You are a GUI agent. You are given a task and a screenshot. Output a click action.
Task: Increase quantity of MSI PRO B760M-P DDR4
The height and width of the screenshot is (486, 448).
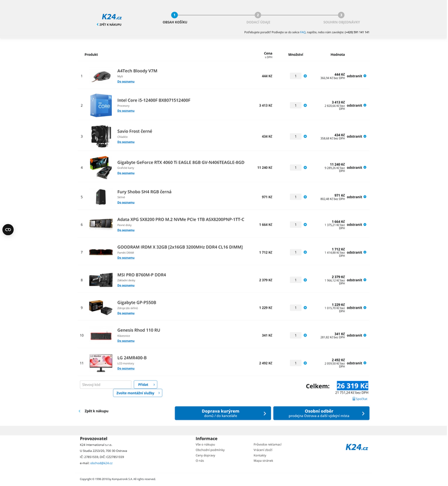point(306,280)
